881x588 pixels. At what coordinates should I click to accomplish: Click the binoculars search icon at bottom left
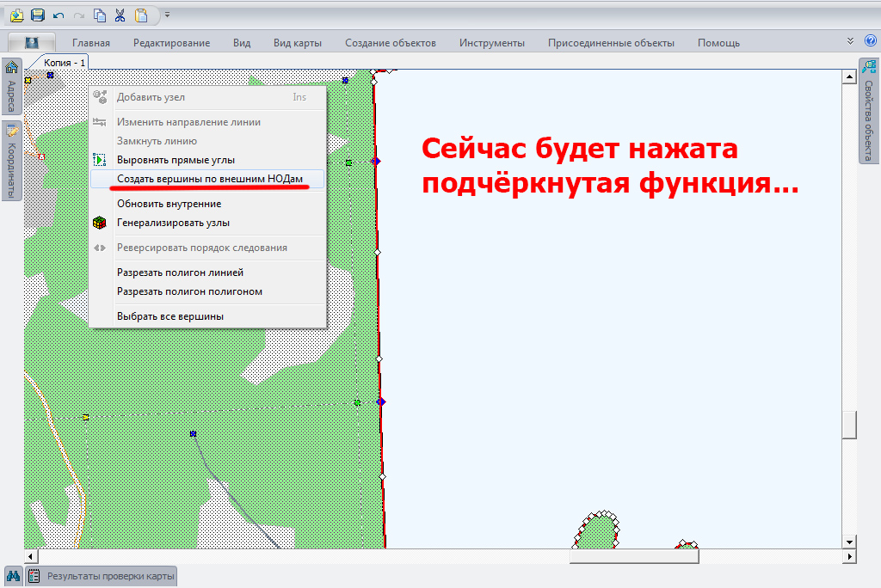(x=13, y=576)
